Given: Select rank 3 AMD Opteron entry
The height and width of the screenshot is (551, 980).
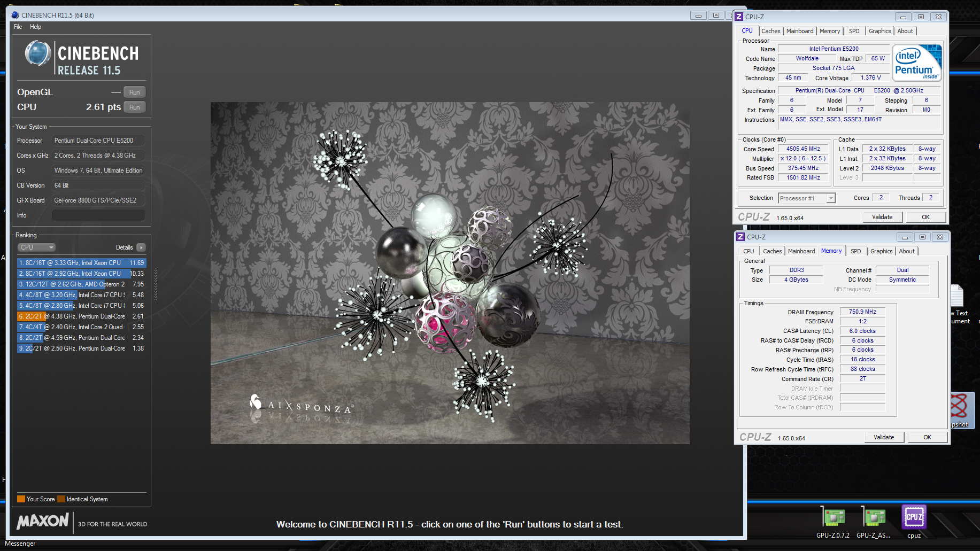Looking at the screenshot, I should pos(81,284).
